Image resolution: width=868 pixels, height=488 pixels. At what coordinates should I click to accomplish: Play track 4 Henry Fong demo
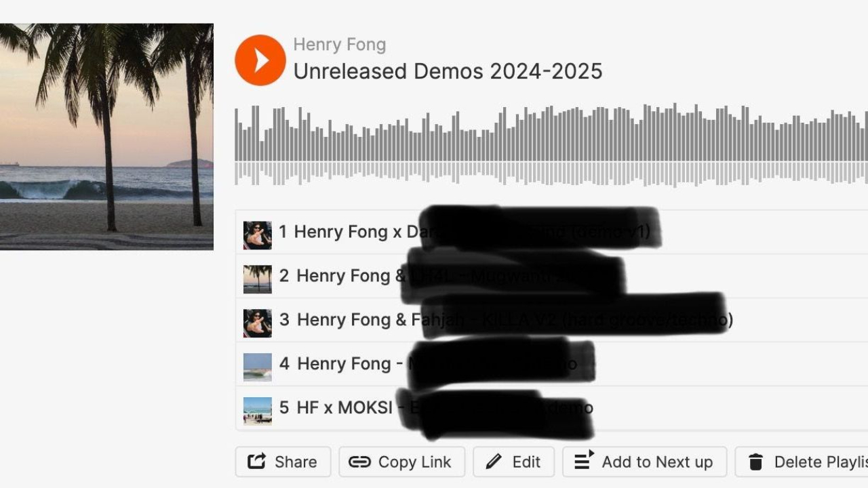pos(551,364)
